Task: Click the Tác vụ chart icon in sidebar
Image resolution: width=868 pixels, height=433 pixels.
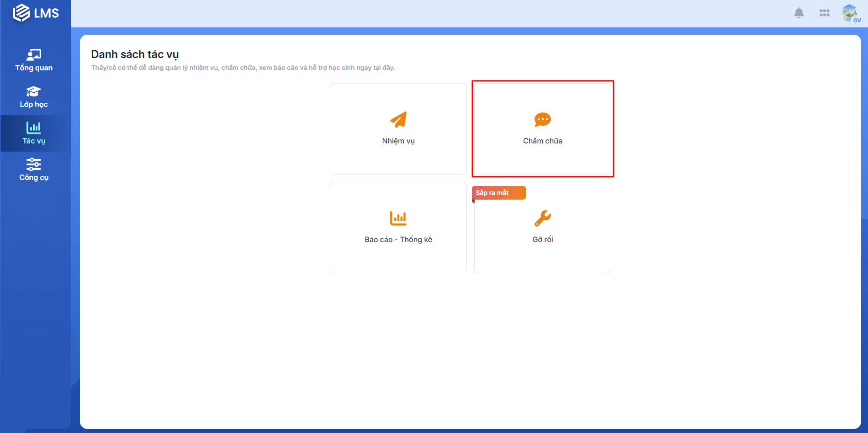Action: point(34,128)
